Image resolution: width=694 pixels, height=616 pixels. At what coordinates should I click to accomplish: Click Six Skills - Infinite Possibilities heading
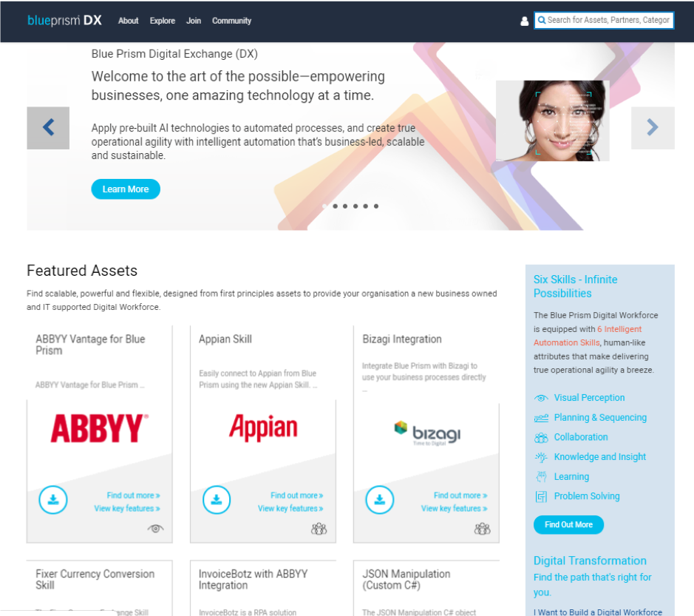coord(576,286)
